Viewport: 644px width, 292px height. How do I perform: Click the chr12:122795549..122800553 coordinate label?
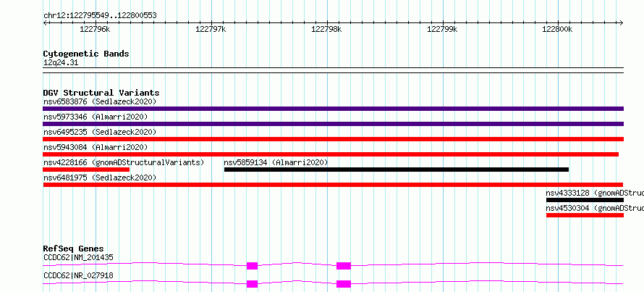click(100, 16)
